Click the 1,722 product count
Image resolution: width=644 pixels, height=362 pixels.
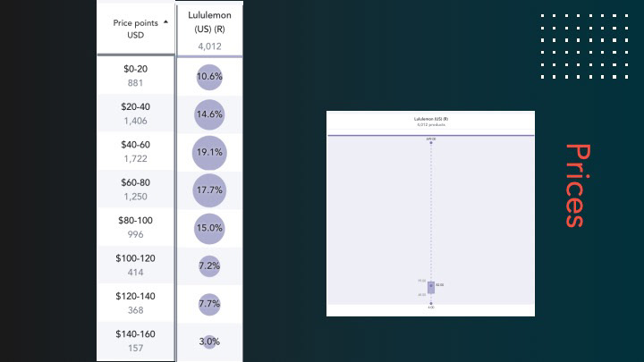coord(135,158)
